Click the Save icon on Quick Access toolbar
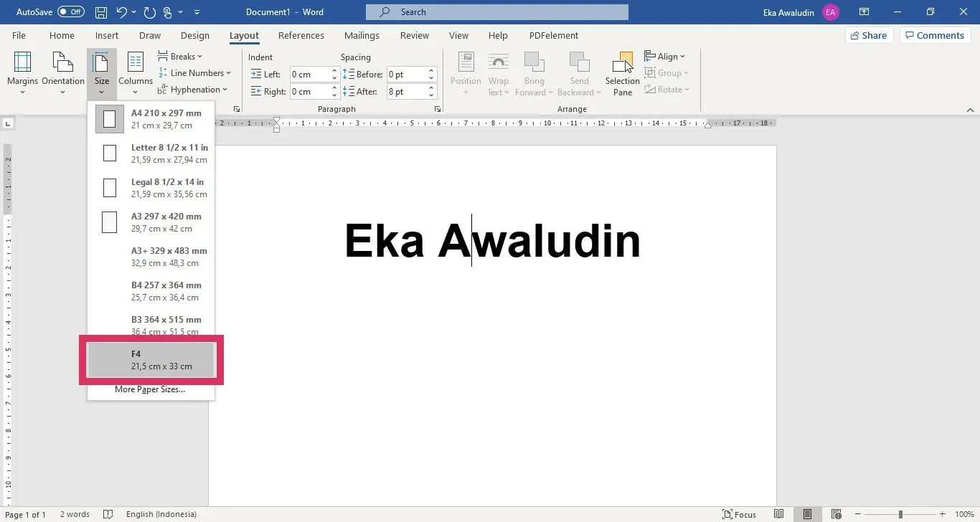 click(x=100, y=11)
